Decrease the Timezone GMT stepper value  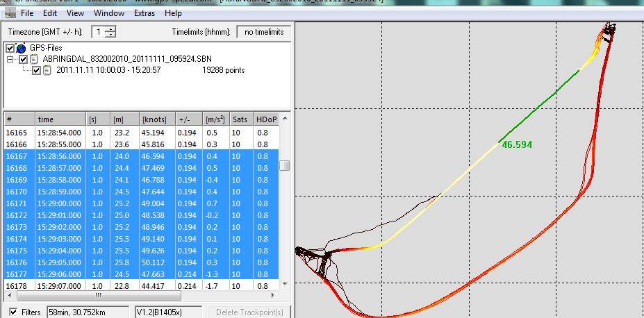[111, 35]
